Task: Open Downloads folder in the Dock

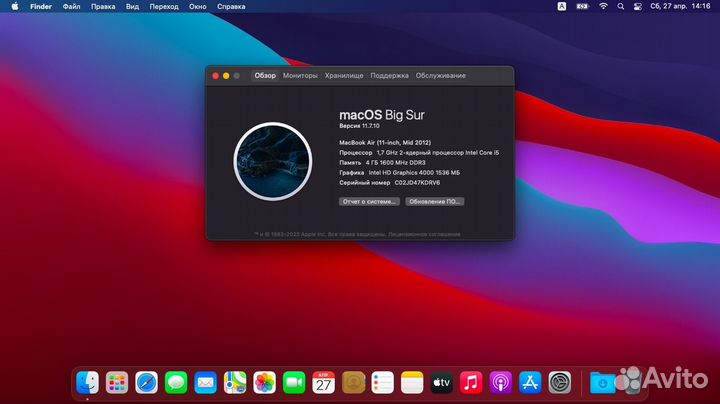Action: point(602,382)
